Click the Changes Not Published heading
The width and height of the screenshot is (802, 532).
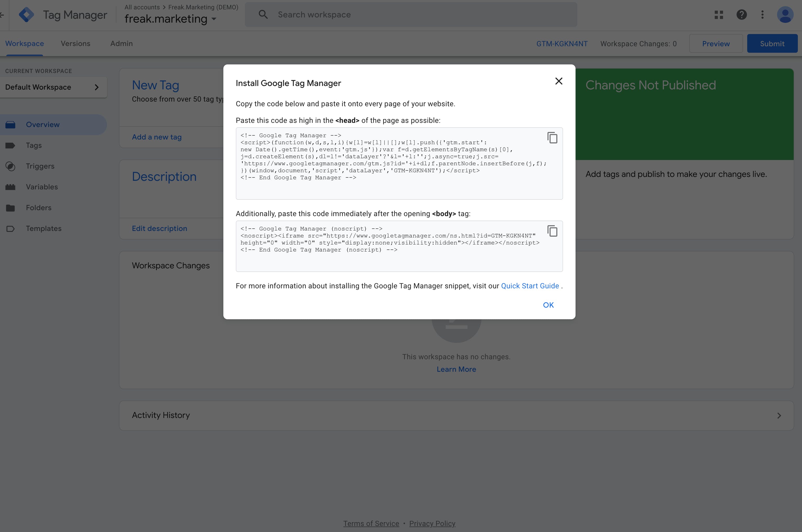pos(650,85)
